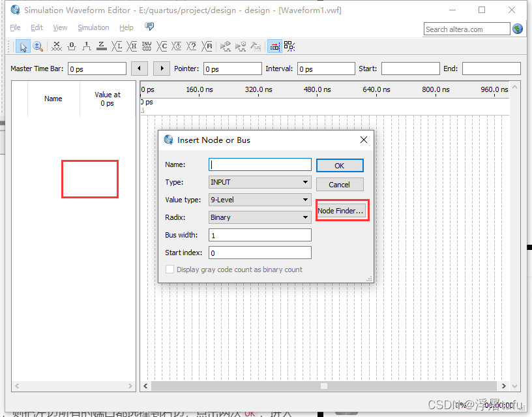Click the Overwrite Clock icon
The width and height of the screenshot is (532, 417).
coord(177,46)
